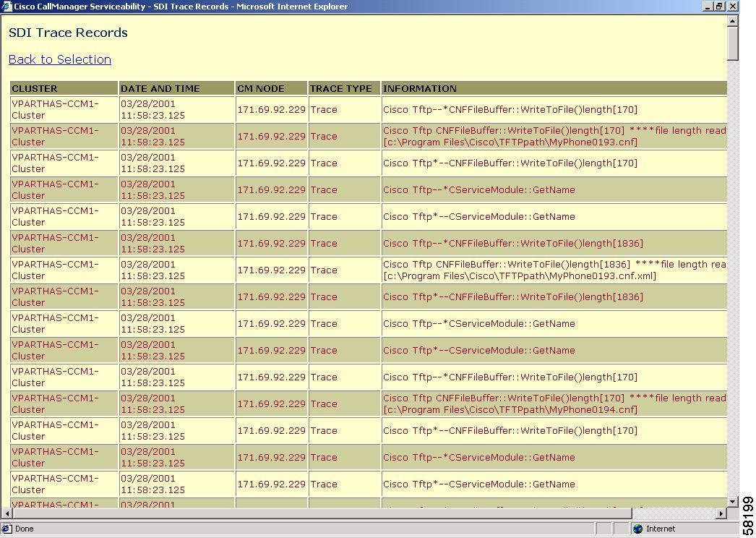The width and height of the screenshot is (756, 538).
Task: Click the horizontal scrollbar thumb
Action: click(x=322, y=513)
